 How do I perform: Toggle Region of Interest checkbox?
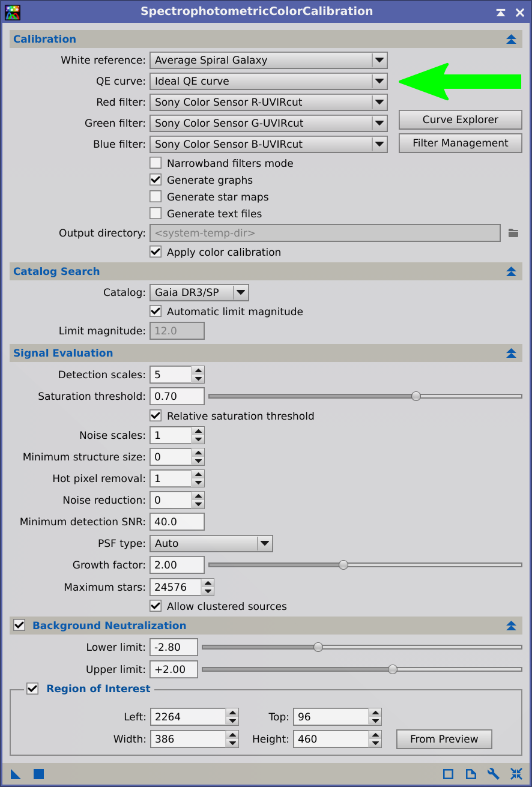coord(32,689)
